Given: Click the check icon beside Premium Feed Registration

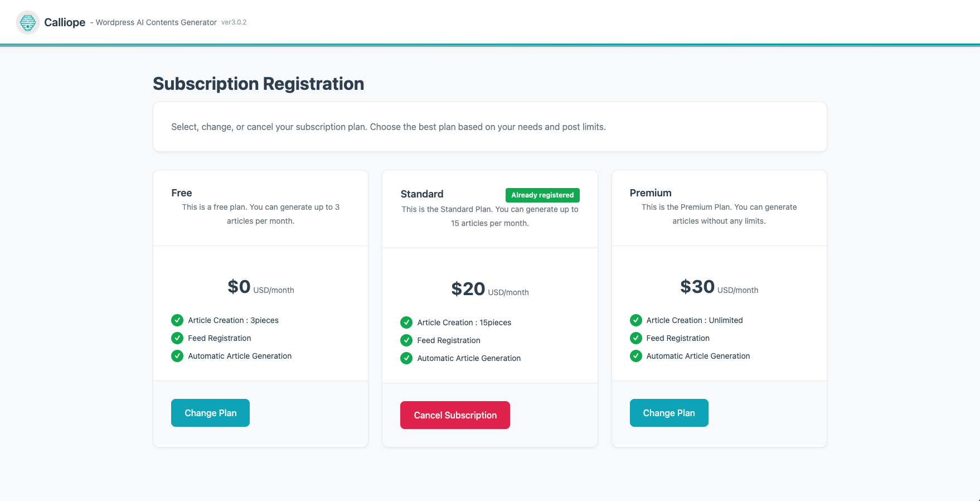Looking at the screenshot, I should coord(635,338).
